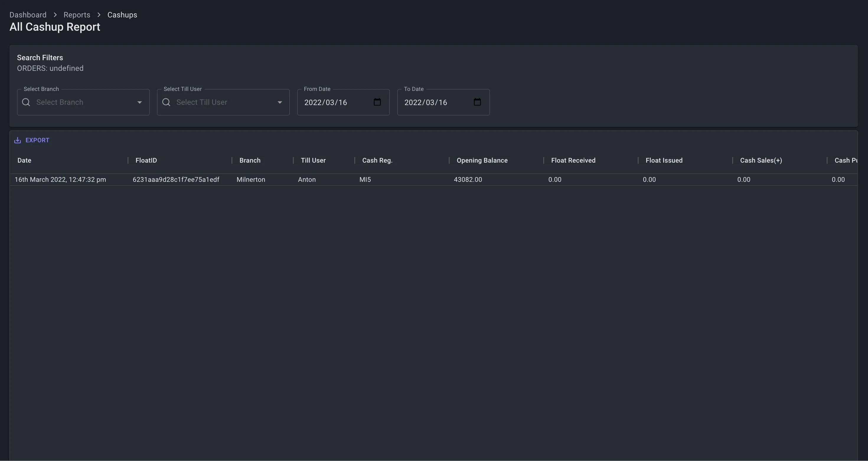Viewport: 868px width, 461px height.
Task: Open the To Date calendar picker icon
Action: (477, 102)
